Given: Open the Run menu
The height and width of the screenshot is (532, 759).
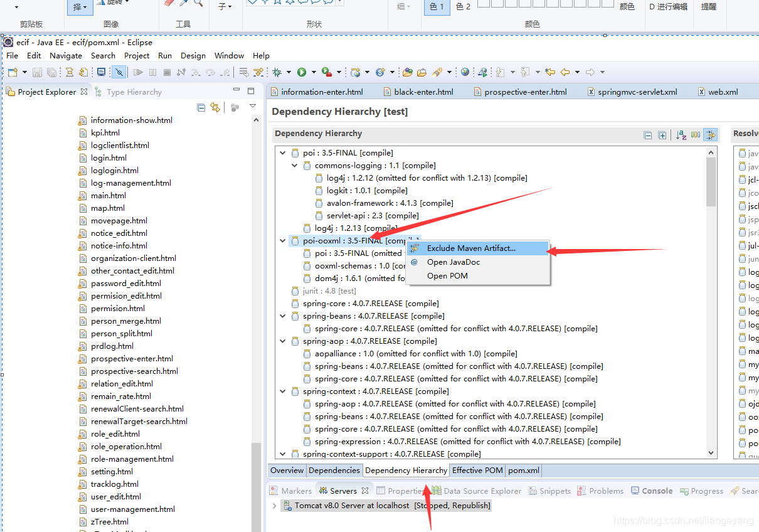Looking at the screenshot, I should [165, 55].
